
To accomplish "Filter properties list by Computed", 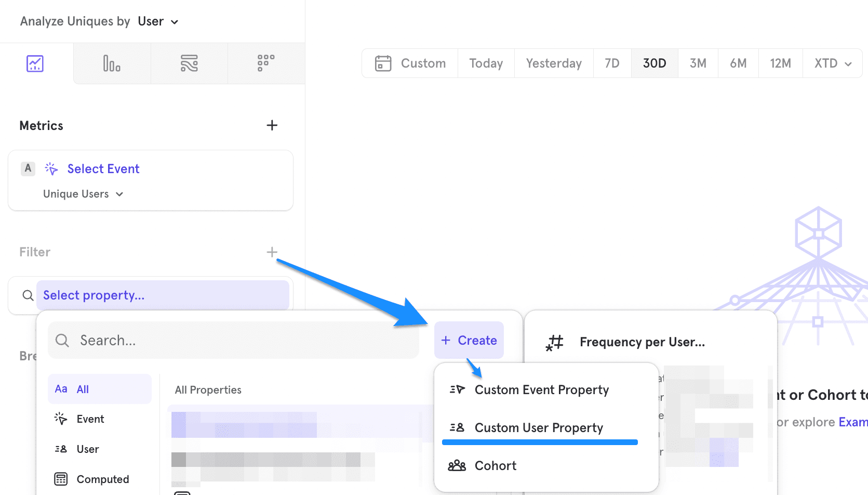I will (102, 479).
